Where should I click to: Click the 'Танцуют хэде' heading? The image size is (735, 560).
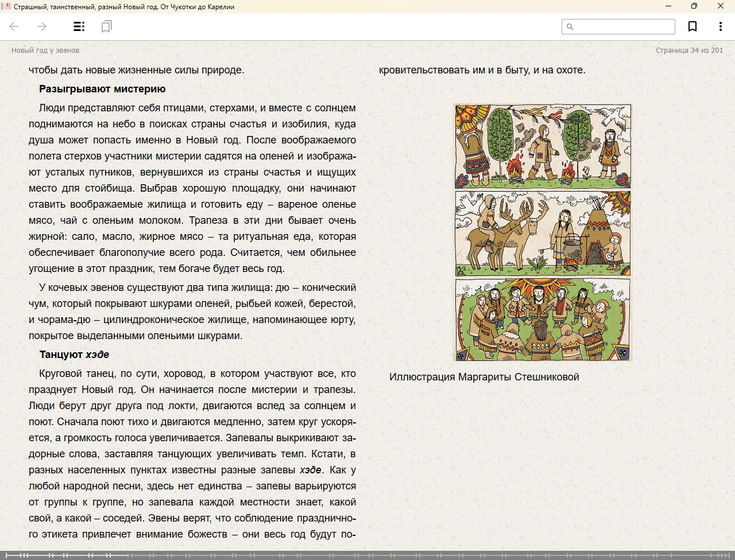74,355
